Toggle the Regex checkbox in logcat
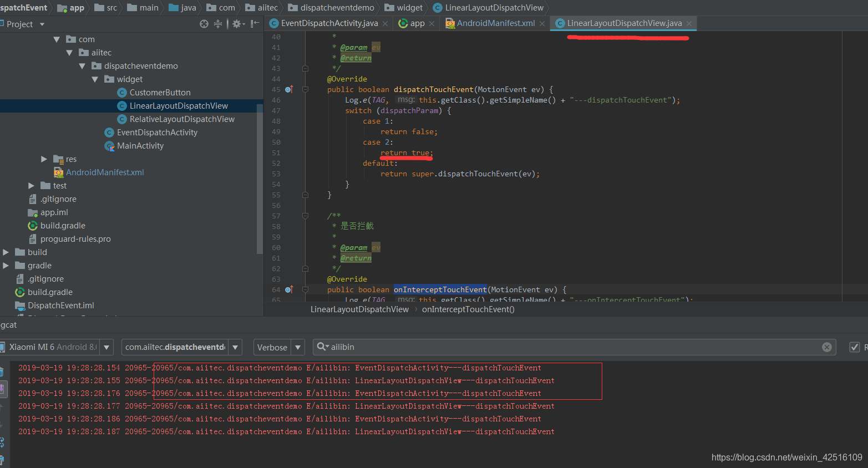 click(855, 347)
